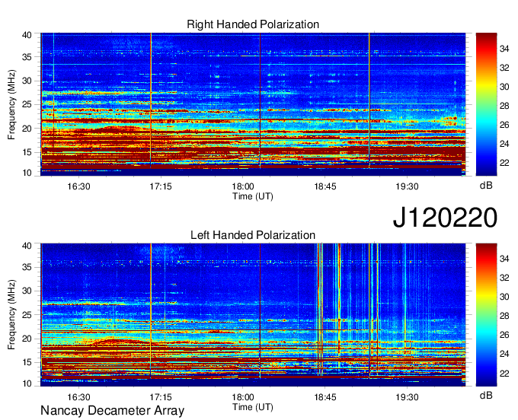518x420 pixels.
Task: Click the 24 value on Right Handed color bar
Action: [504, 144]
